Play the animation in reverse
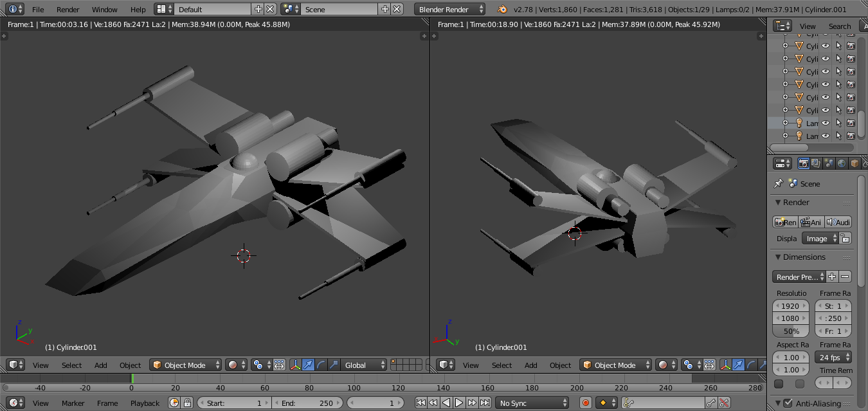 pyautogui.click(x=446, y=403)
